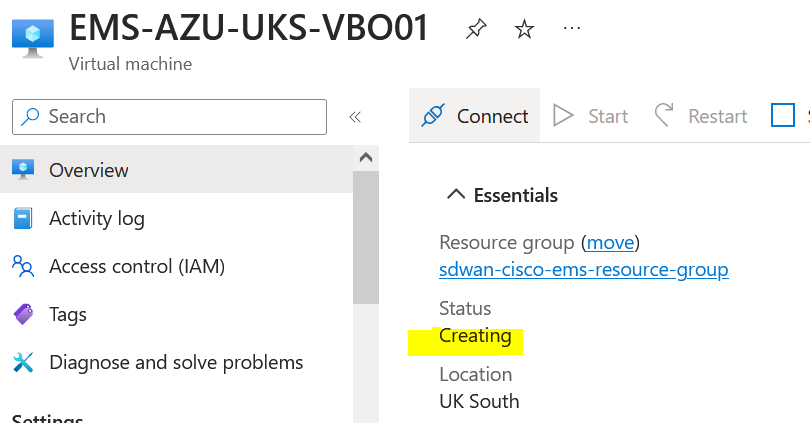Screen dimensions: 810x423
Task: Open Diagnose and solve problems
Action: click(x=176, y=362)
